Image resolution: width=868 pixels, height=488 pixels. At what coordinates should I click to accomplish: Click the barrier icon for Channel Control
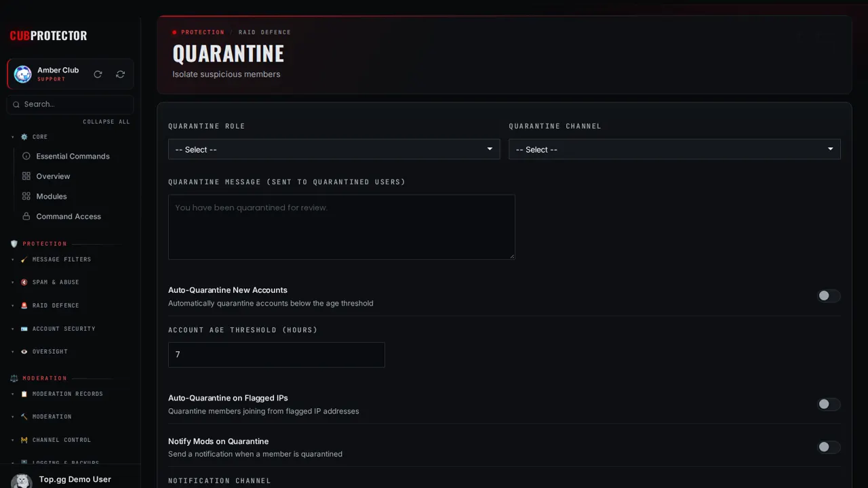coord(24,440)
